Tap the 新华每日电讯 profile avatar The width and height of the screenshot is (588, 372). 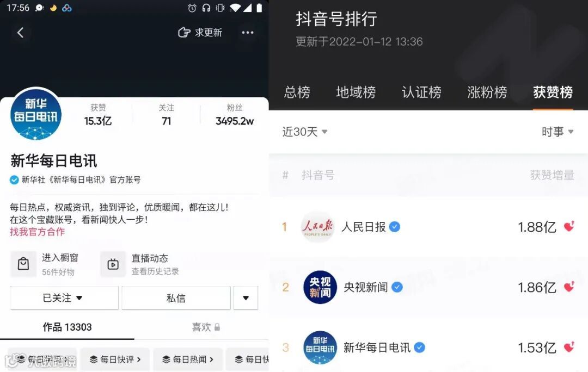36,114
